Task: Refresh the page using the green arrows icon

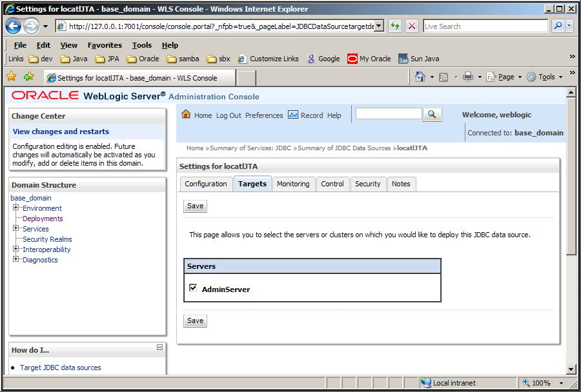Action: [395, 26]
